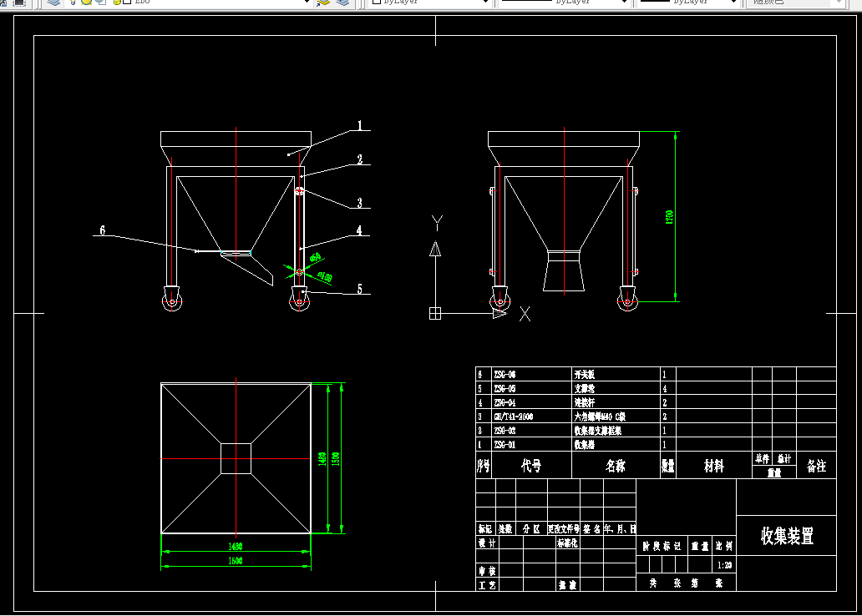Open the Layer Properties Manager icon
This screenshot has height=616, width=862.
[x=53, y=3]
